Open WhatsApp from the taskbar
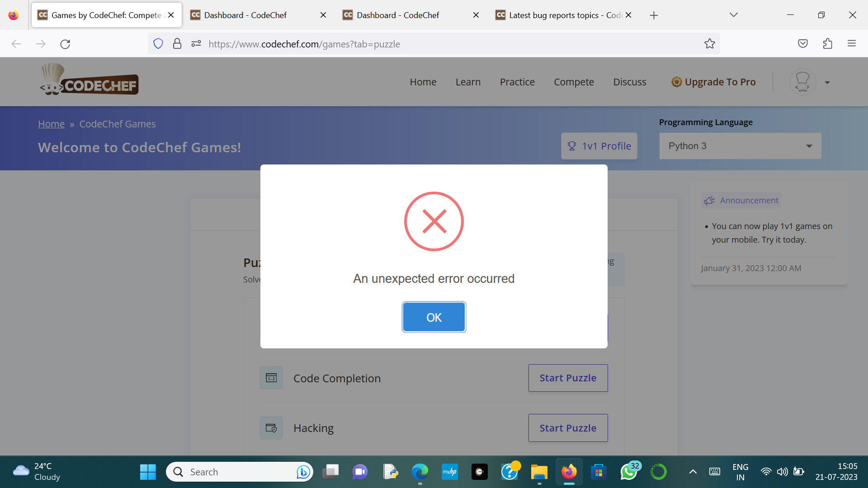This screenshot has height=488, width=868. [628, 472]
